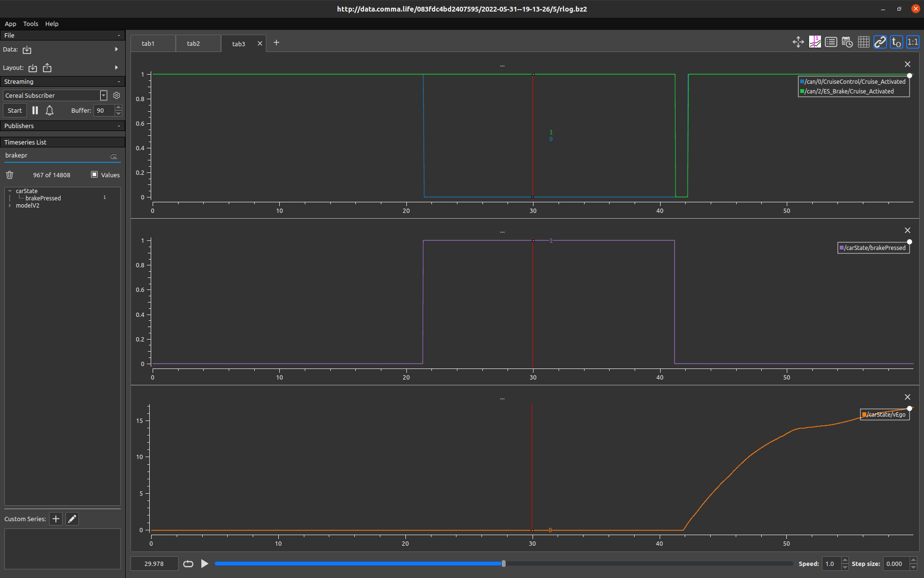Expand the modelV2 tree node
The image size is (924, 578).
point(10,206)
